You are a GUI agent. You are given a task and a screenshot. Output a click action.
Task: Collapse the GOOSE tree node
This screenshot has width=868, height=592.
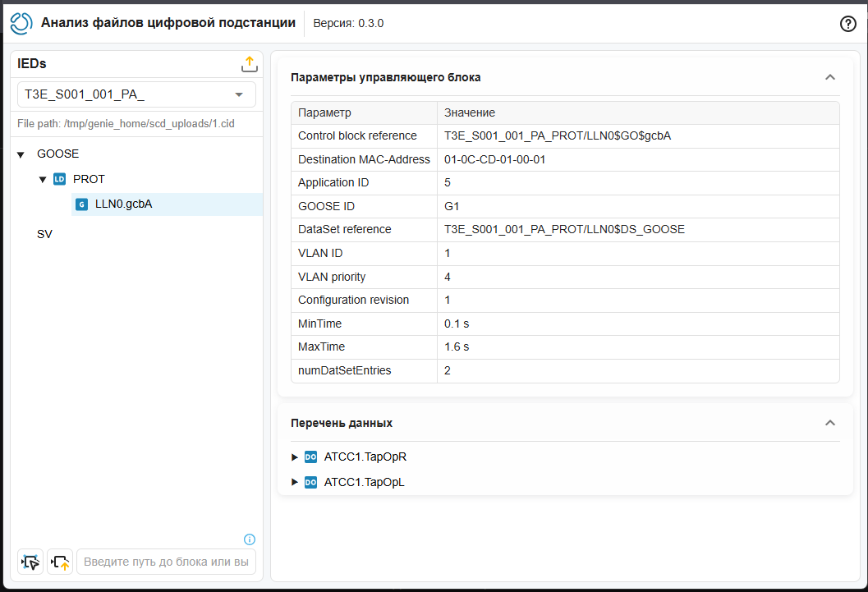coord(21,154)
